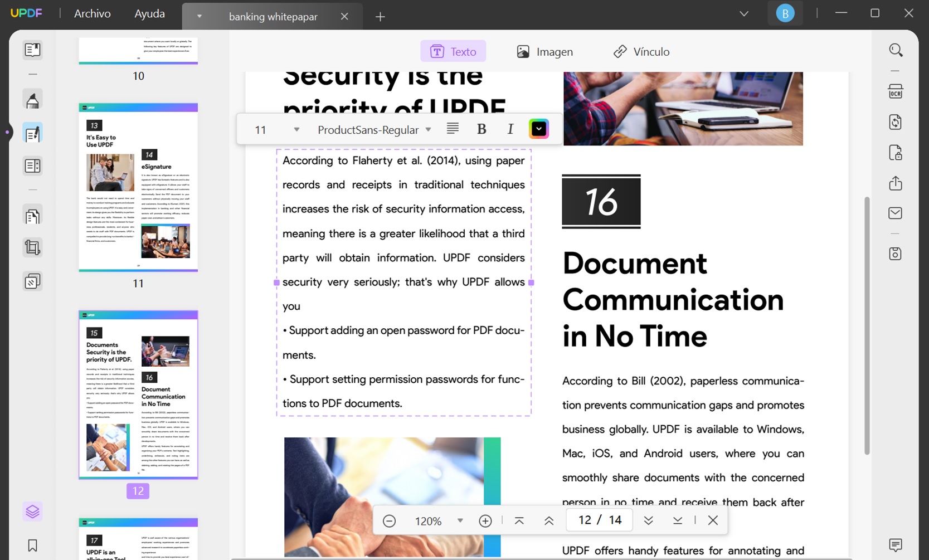Select page 12 thumbnail
Viewport: 929px width, 560px height.
[138, 395]
